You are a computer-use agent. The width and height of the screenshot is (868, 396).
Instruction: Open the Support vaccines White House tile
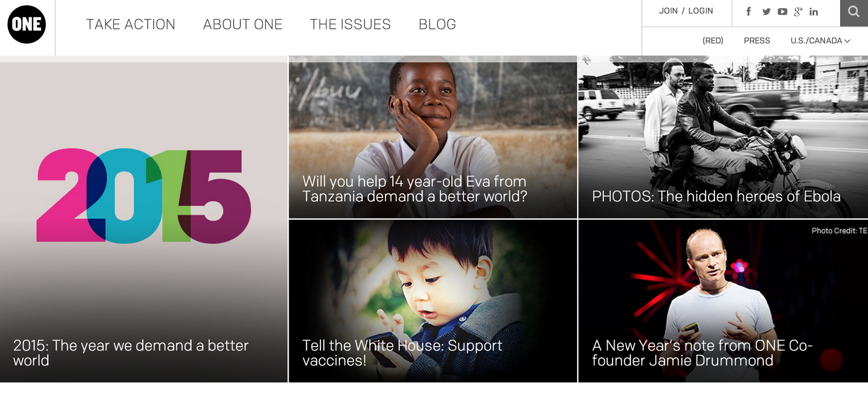pos(433,301)
